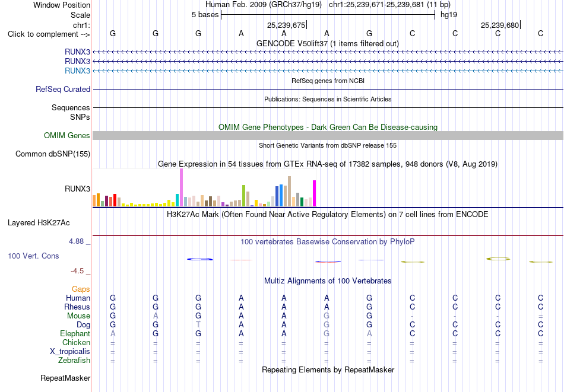
Task: Click the Scale label
Action: 81,15
